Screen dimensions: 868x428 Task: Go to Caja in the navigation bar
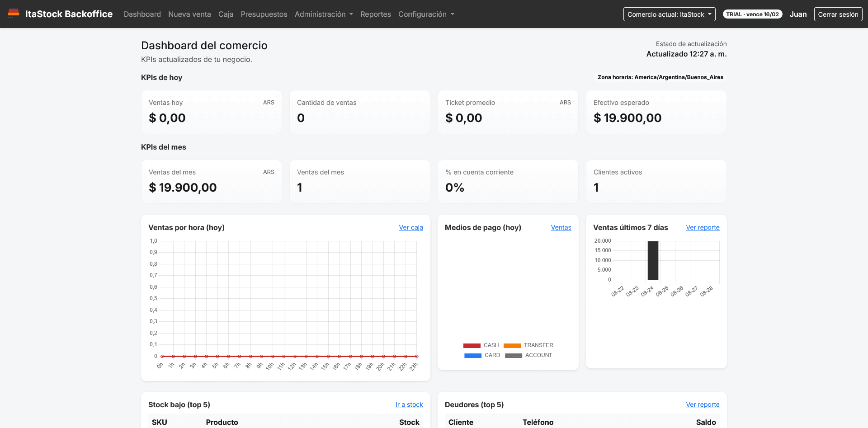226,14
